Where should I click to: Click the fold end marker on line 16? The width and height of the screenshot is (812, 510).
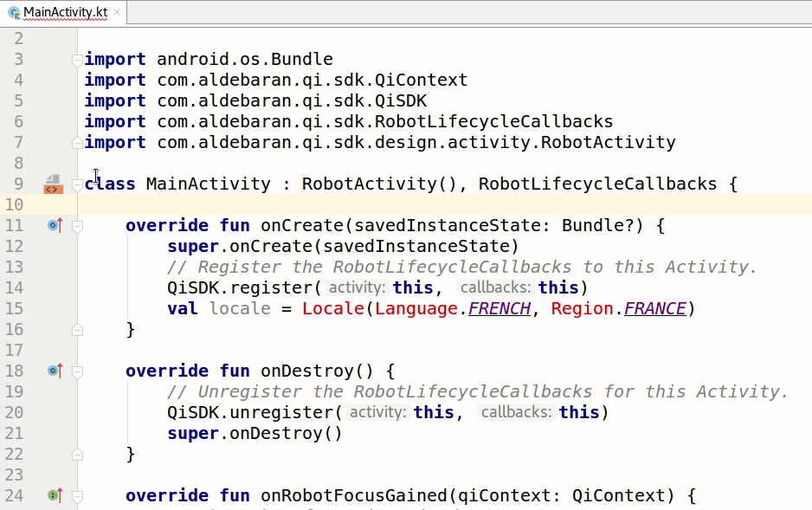pos(77,330)
